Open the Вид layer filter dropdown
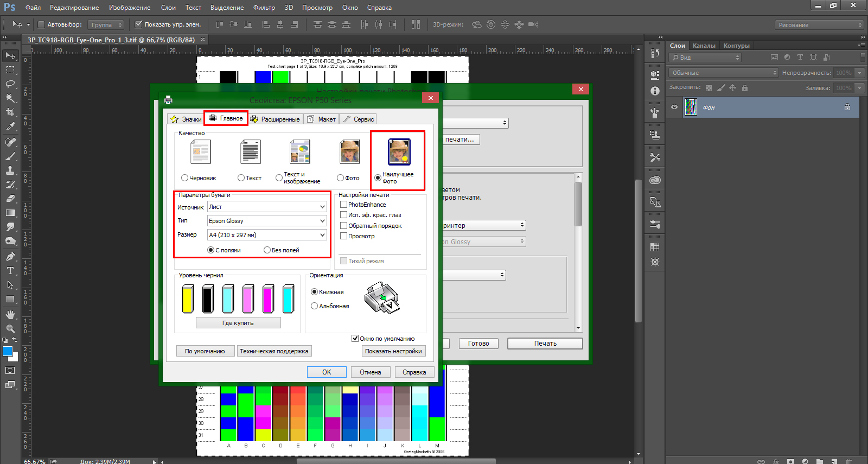This screenshot has height=464, width=868. 705,58
